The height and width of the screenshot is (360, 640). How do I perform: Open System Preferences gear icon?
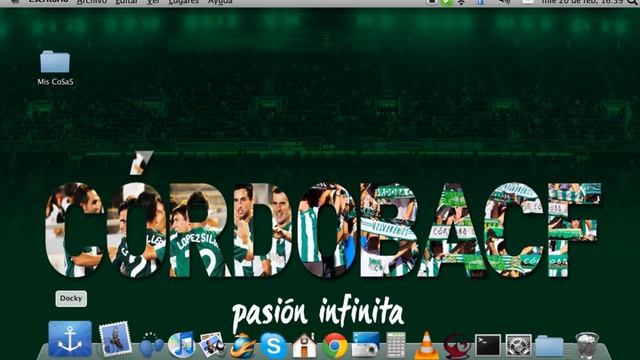click(x=518, y=345)
